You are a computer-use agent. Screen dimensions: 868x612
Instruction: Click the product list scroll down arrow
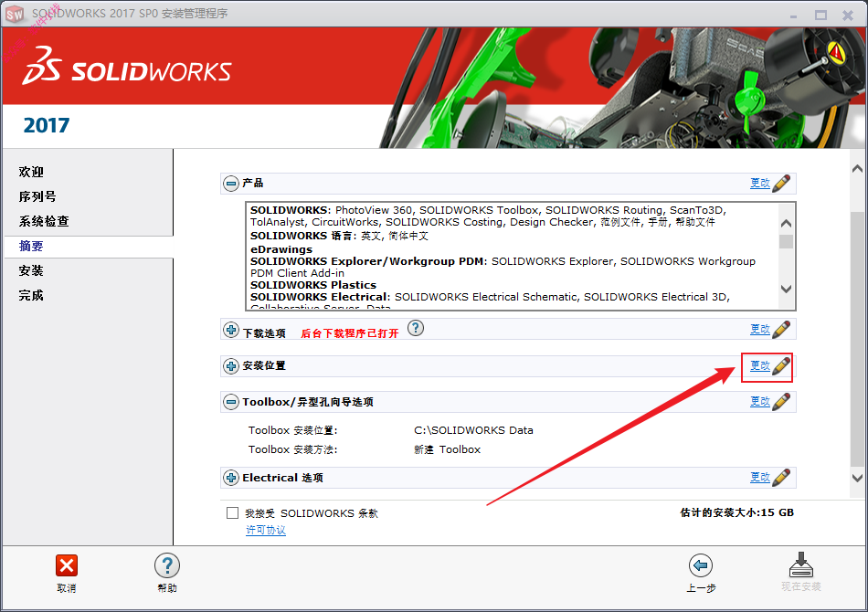pos(786,289)
